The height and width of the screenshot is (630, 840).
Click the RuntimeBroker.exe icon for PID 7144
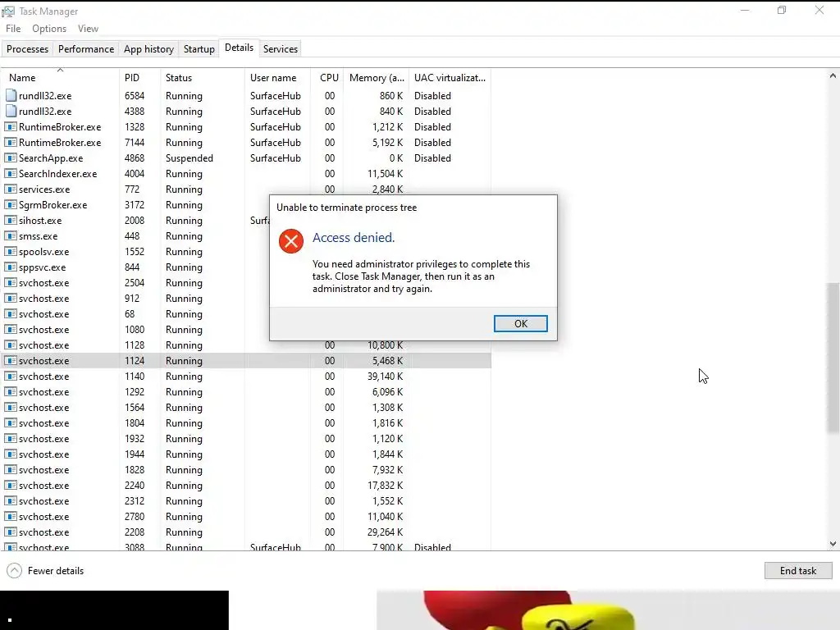11,143
